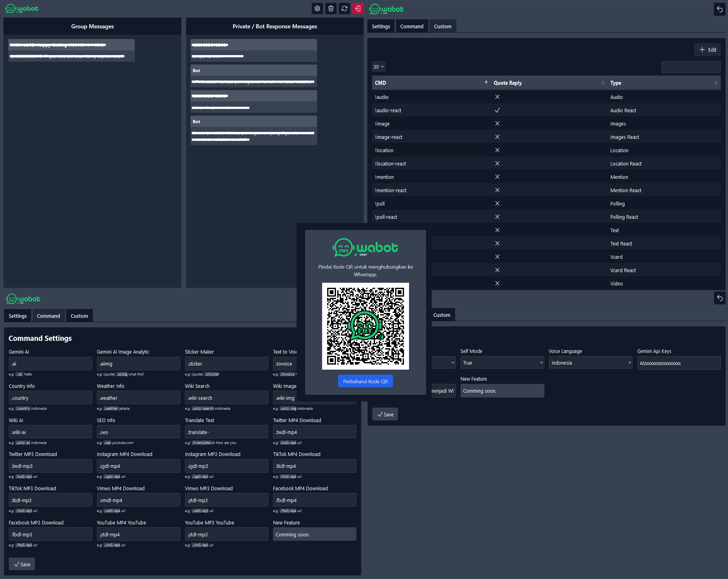Click the TikTok MP4 Download input
The image size is (728, 579).
pos(314,466)
